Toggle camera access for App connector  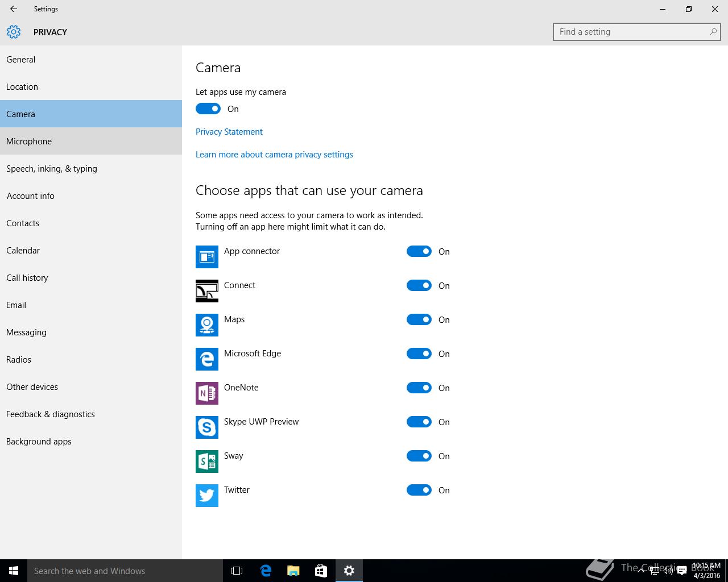(x=419, y=251)
